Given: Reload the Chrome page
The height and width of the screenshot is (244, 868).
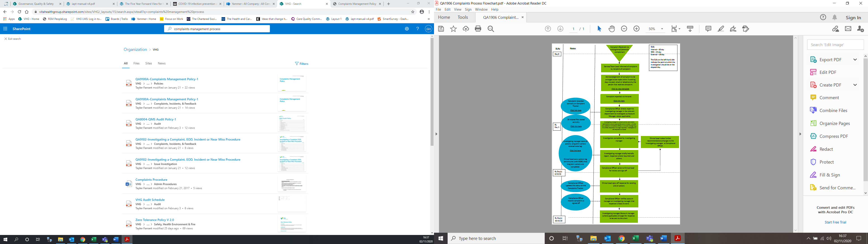Looking at the screenshot, I should pos(19,12).
